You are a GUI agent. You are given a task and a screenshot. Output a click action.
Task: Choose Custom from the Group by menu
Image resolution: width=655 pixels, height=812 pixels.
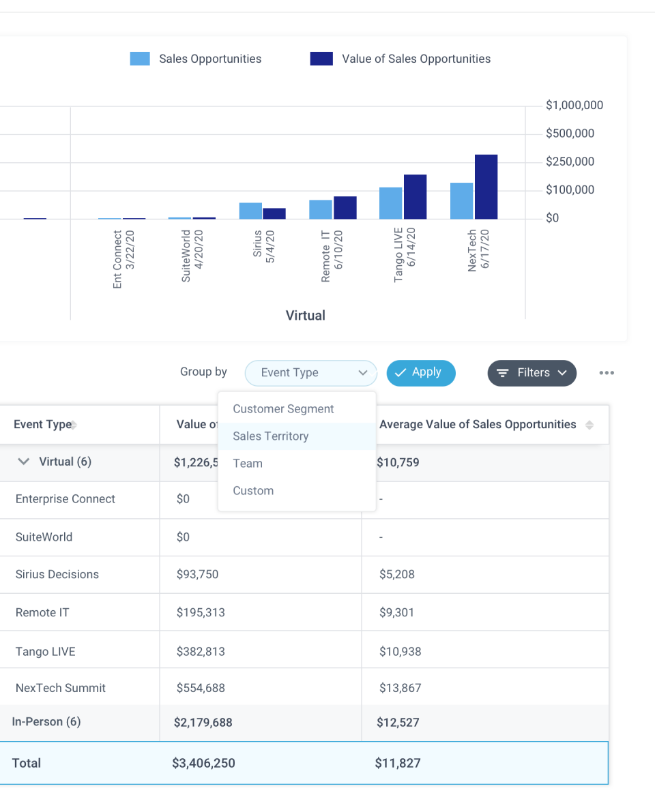(x=252, y=490)
